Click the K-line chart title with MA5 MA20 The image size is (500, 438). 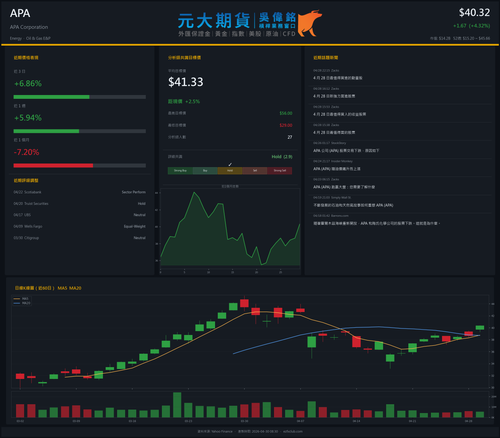coord(48,288)
